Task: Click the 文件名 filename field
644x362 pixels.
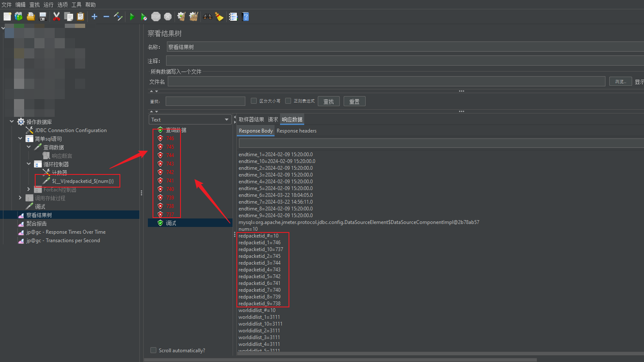Action: pyautogui.click(x=386, y=81)
